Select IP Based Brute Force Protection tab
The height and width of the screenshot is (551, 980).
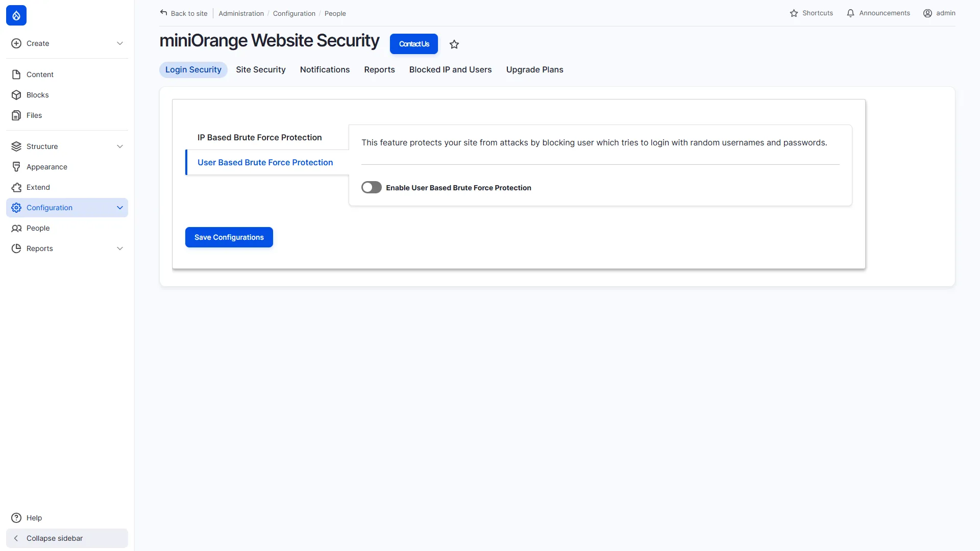(x=267, y=138)
